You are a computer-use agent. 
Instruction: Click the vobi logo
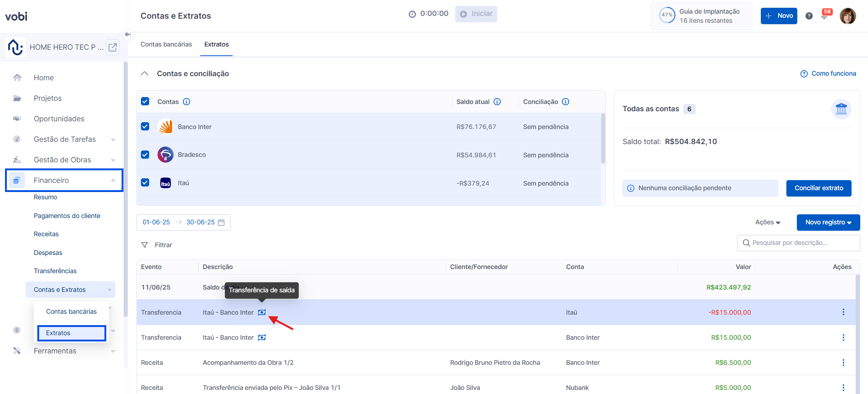[x=16, y=16]
